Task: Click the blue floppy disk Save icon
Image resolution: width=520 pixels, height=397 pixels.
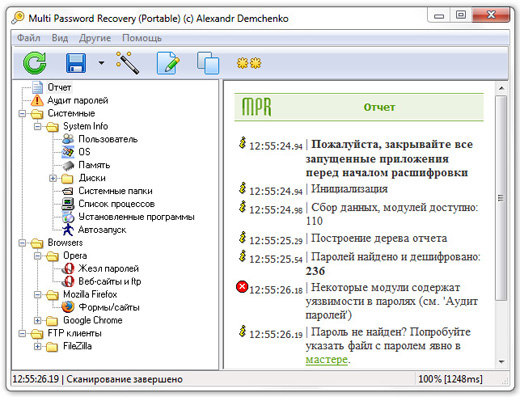Action: pyautogui.click(x=76, y=63)
